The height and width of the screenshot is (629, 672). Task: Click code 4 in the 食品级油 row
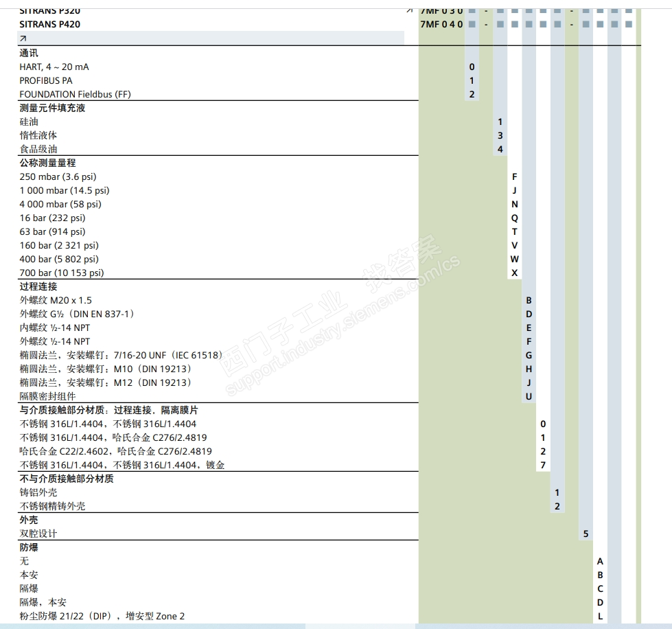(x=500, y=149)
